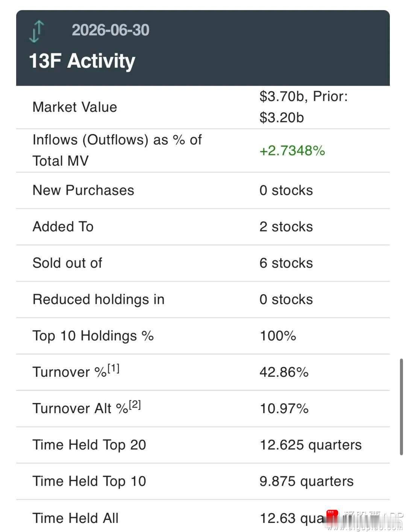Select the Time Held All label
Image resolution: width=406 pixels, height=532 pixels.
click(76, 518)
